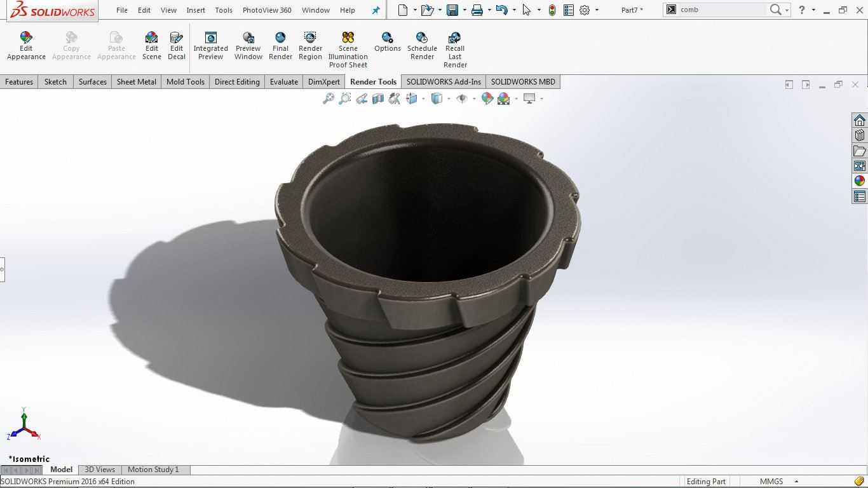Open File Explorer folder in task pane
Viewport: 868px width, 488px height.
point(860,151)
